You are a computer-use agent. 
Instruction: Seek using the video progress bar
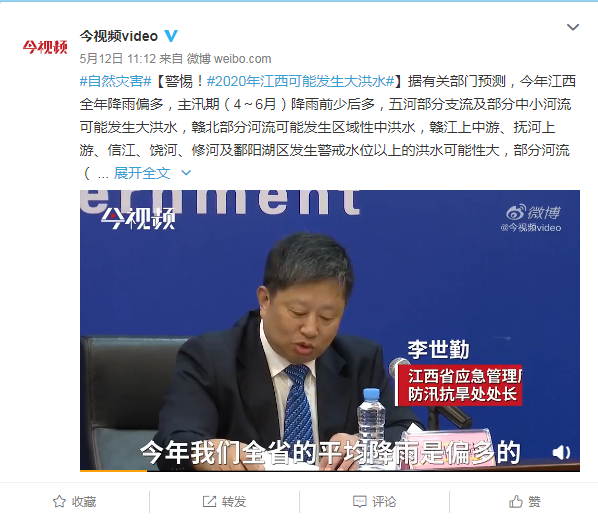[x=330, y=471]
